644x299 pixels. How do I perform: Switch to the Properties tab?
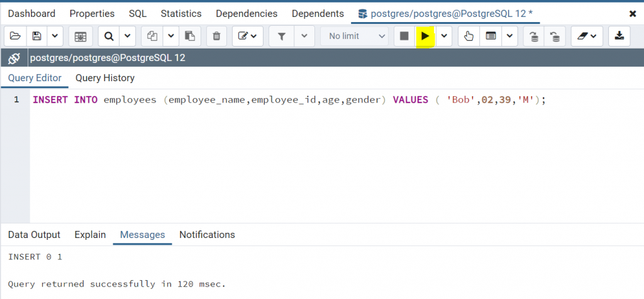coord(92,14)
